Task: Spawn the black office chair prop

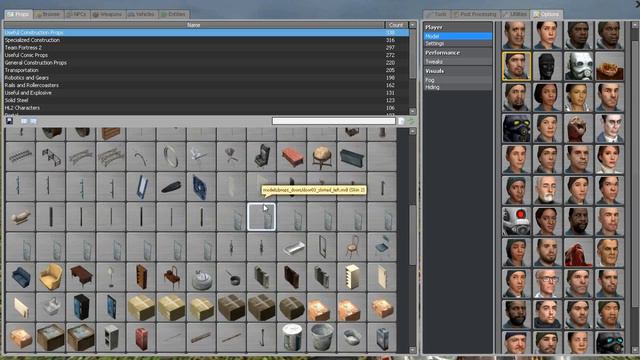Action: pos(261,157)
